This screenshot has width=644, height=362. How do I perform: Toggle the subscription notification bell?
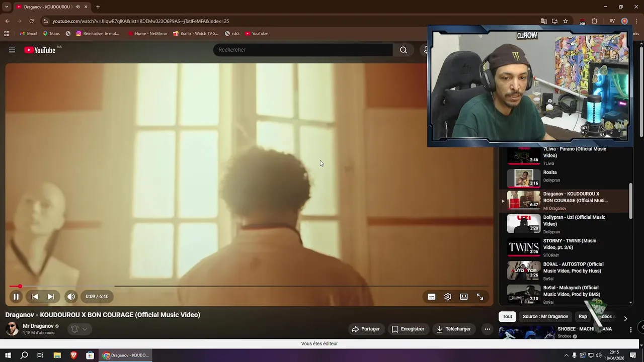click(x=74, y=329)
